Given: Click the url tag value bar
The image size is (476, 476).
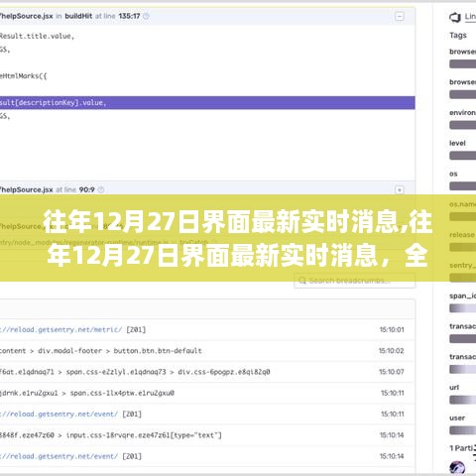Looking at the screenshot, I should [463, 400].
